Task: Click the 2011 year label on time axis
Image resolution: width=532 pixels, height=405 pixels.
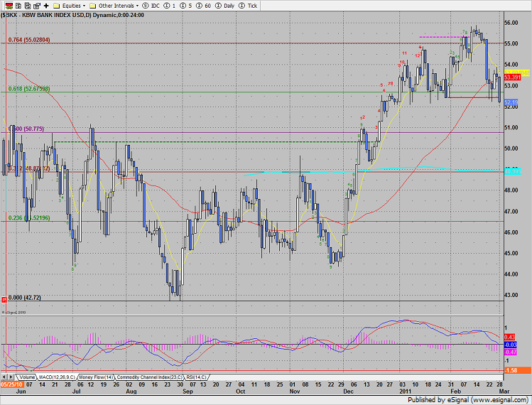Action: tap(405, 391)
